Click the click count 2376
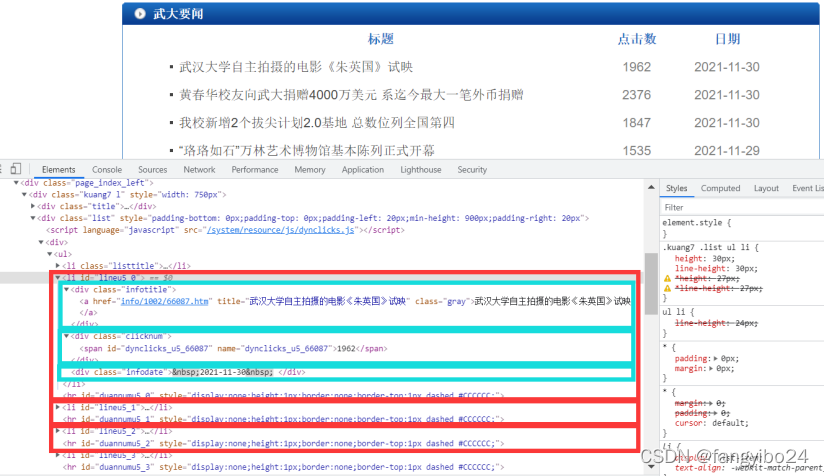This screenshot has height=476, width=824. pos(636,95)
